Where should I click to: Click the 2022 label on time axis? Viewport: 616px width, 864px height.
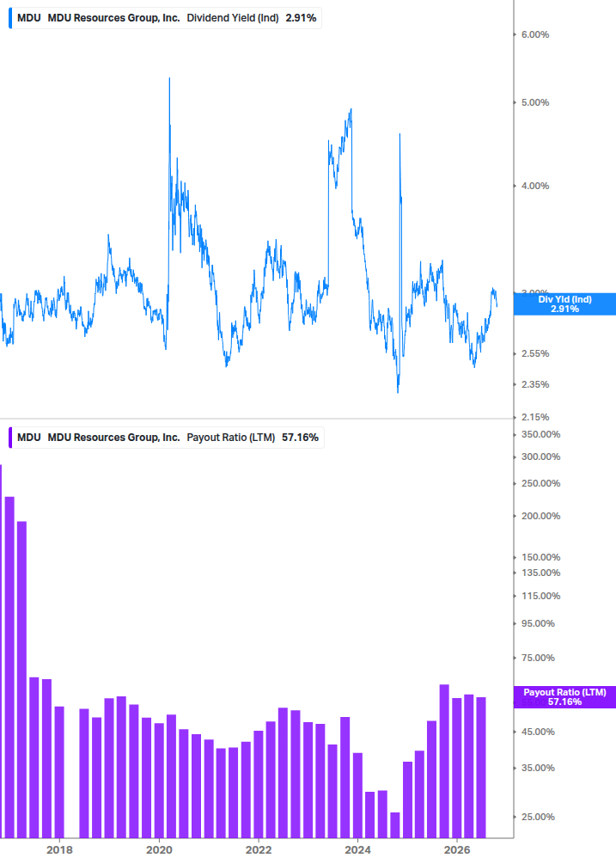[x=259, y=850]
